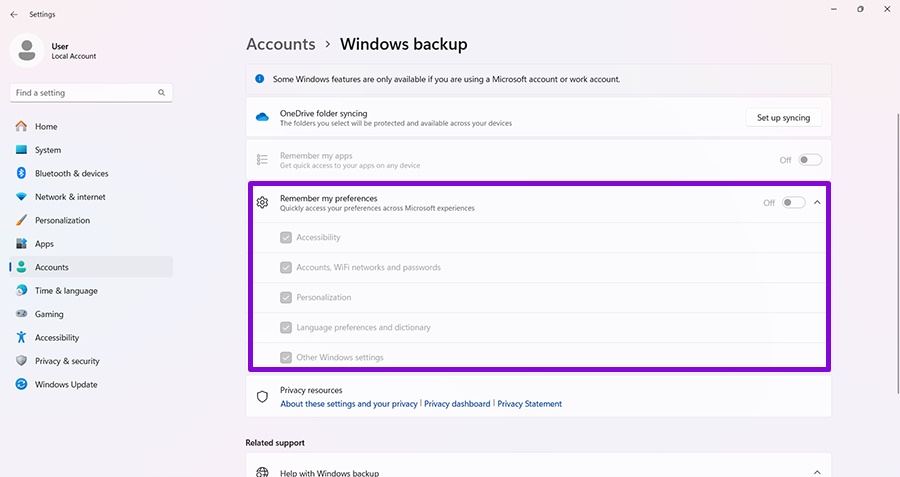This screenshot has height=477, width=900.
Task: Click the Home house icon
Action: [x=21, y=126]
